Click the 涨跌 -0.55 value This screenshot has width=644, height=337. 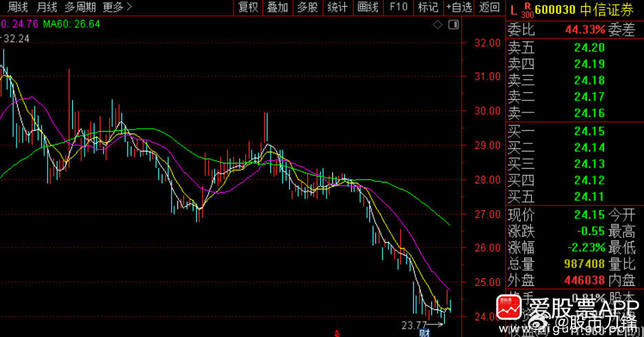[x=590, y=232]
